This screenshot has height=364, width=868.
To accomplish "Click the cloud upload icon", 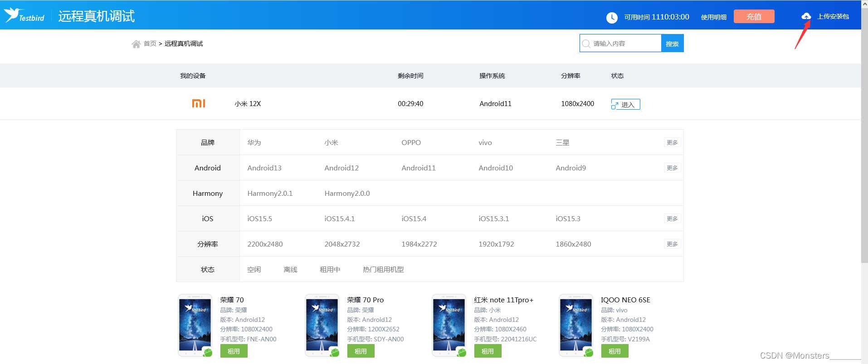I will [x=806, y=16].
